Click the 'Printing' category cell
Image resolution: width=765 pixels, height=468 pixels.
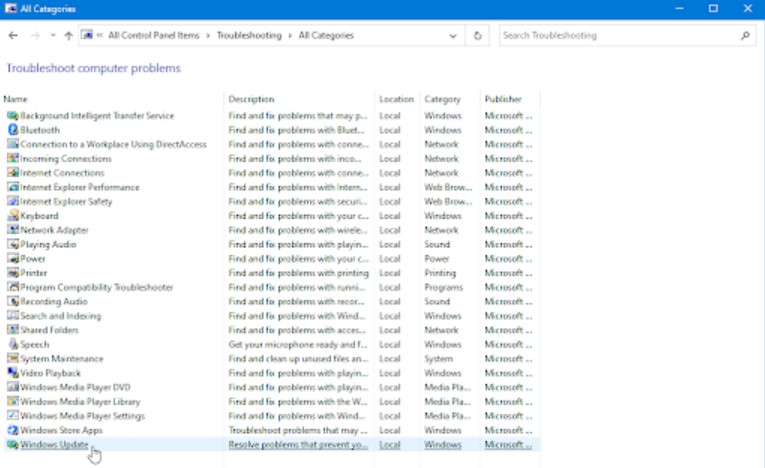(x=440, y=273)
